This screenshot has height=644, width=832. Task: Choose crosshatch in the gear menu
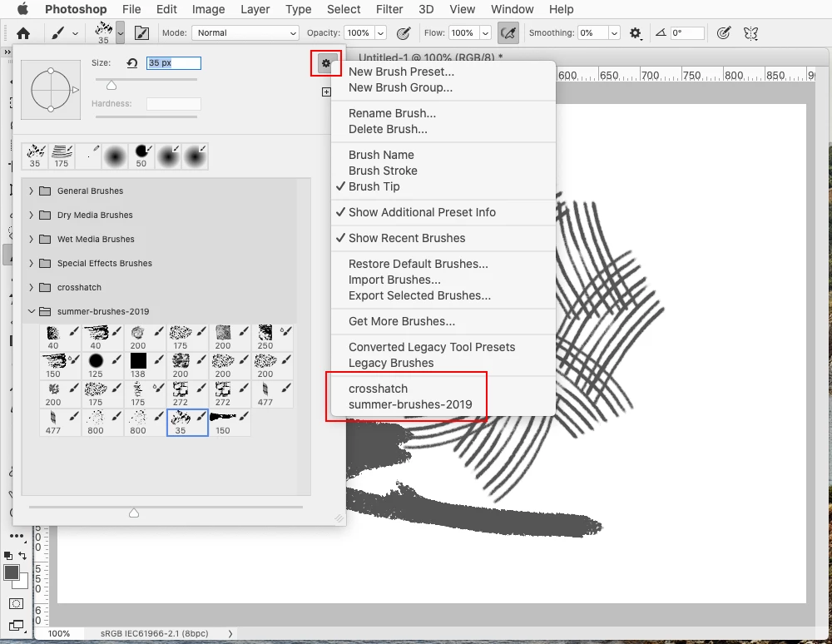click(378, 389)
